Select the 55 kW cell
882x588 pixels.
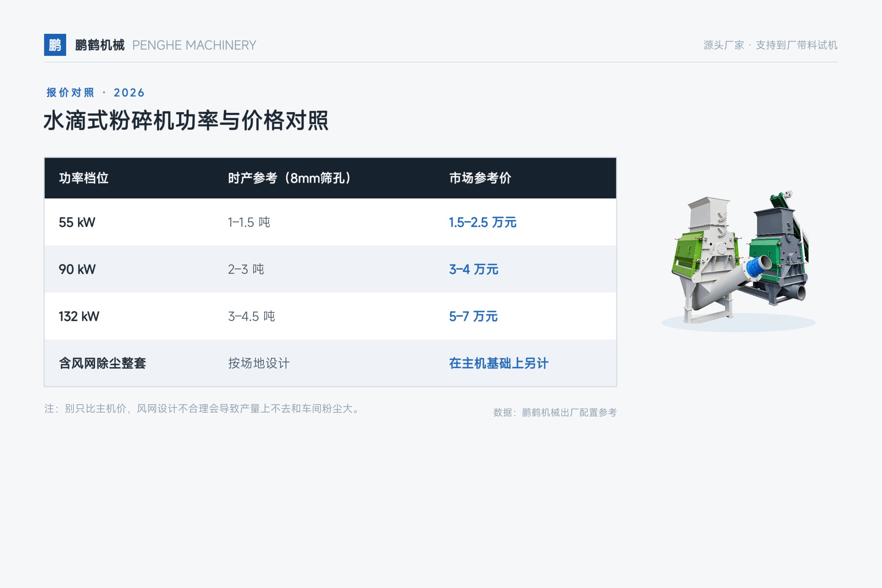click(x=77, y=222)
